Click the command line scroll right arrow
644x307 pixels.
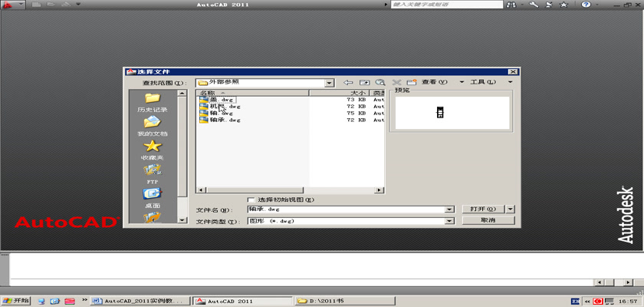(629, 282)
